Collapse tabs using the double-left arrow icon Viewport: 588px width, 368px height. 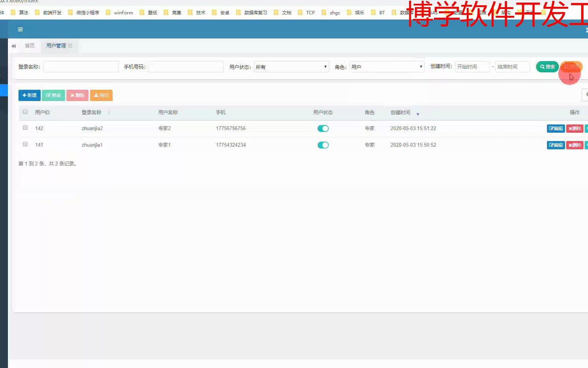click(x=13, y=46)
